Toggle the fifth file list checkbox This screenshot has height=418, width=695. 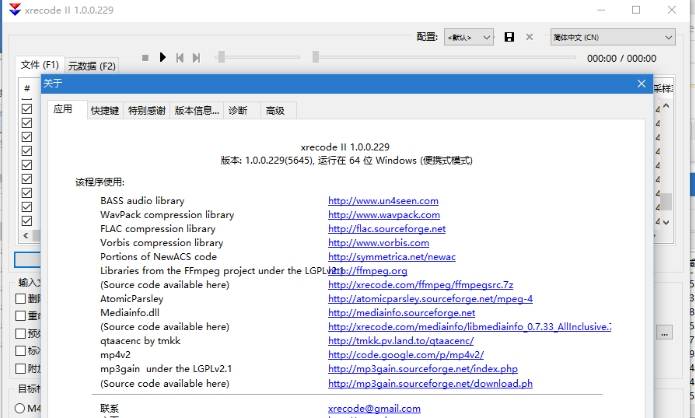click(x=27, y=165)
